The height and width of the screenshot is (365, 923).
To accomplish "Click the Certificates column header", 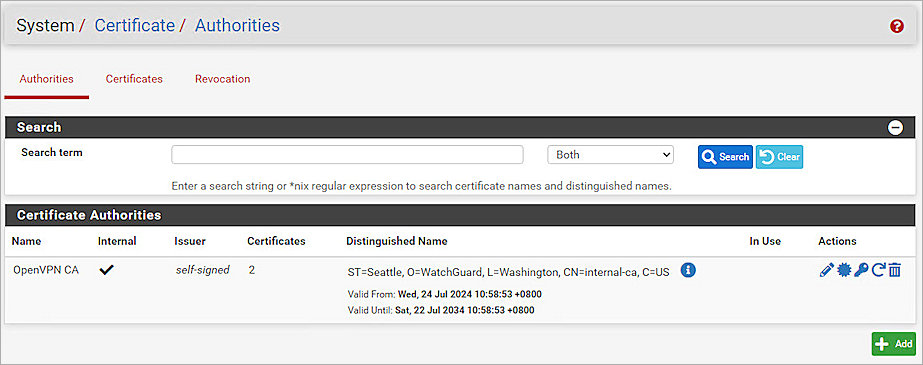I will pyautogui.click(x=276, y=241).
